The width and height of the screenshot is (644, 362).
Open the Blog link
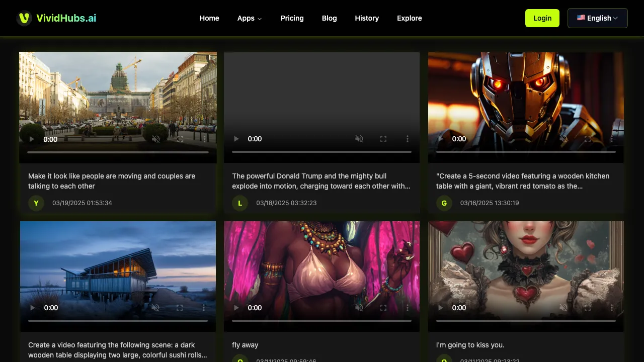[329, 18]
